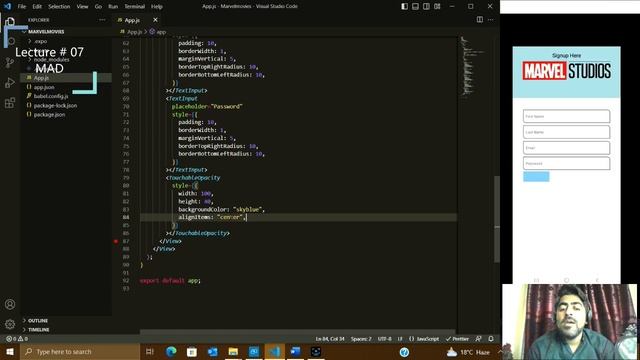The image size is (640, 360).
Task: Expand the OUTLINE section
Action: click(66, 320)
